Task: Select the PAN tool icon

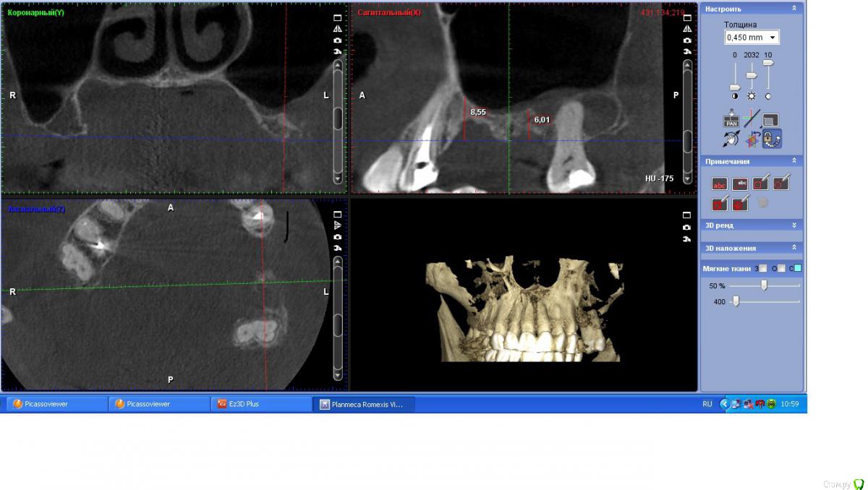Action: 731,119
